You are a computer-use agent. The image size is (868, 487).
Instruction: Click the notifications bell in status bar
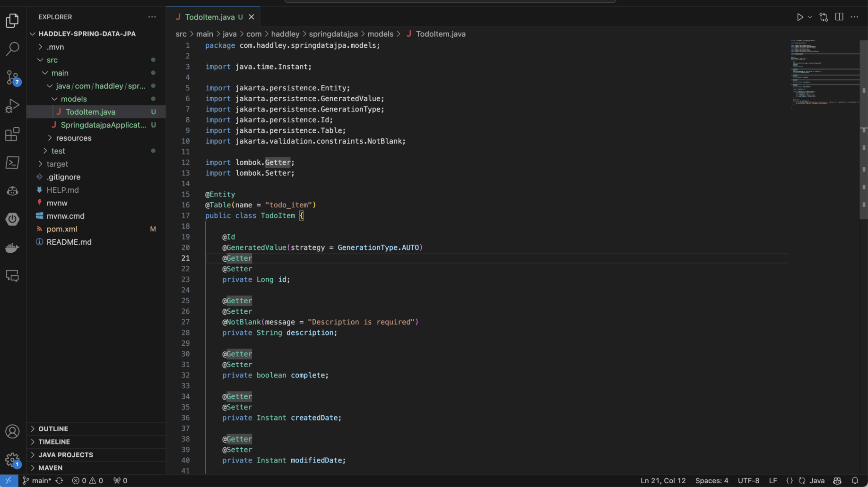click(855, 481)
